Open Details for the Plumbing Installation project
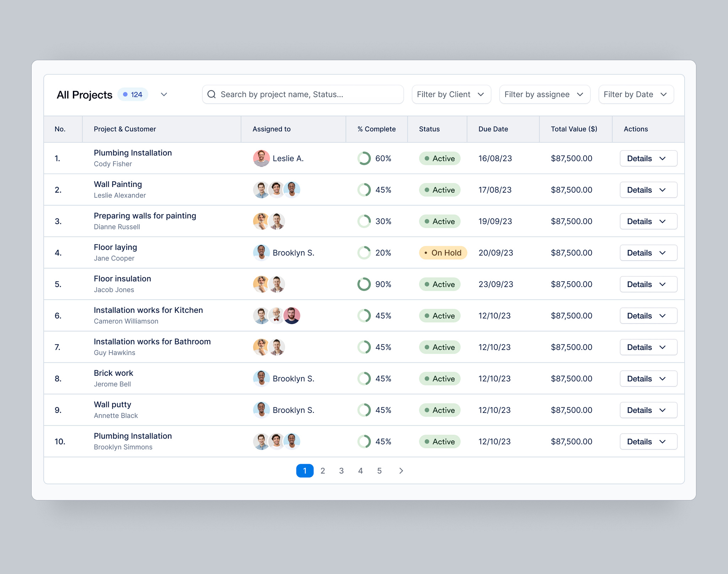The image size is (728, 574). pos(648,158)
